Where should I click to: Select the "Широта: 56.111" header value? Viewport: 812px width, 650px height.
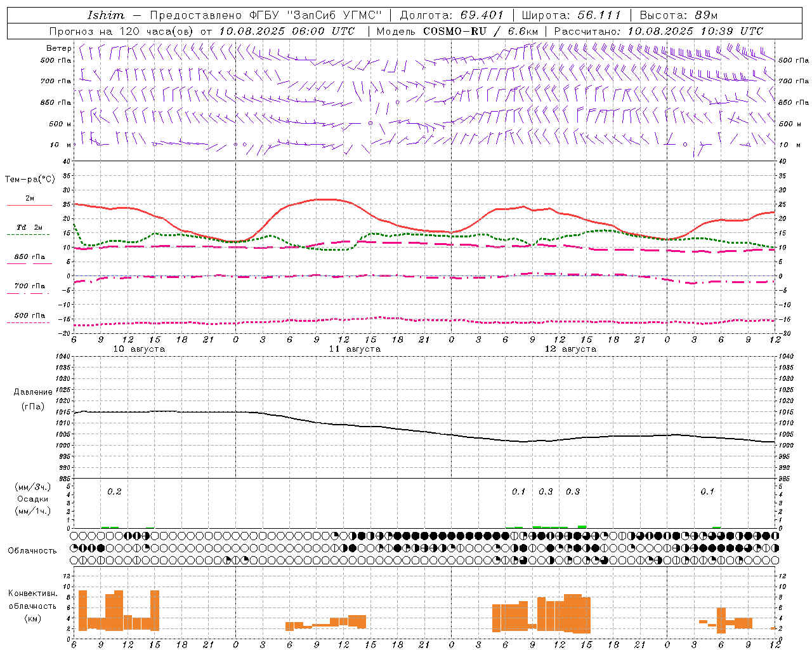pyautogui.click(x=571, y=15)
